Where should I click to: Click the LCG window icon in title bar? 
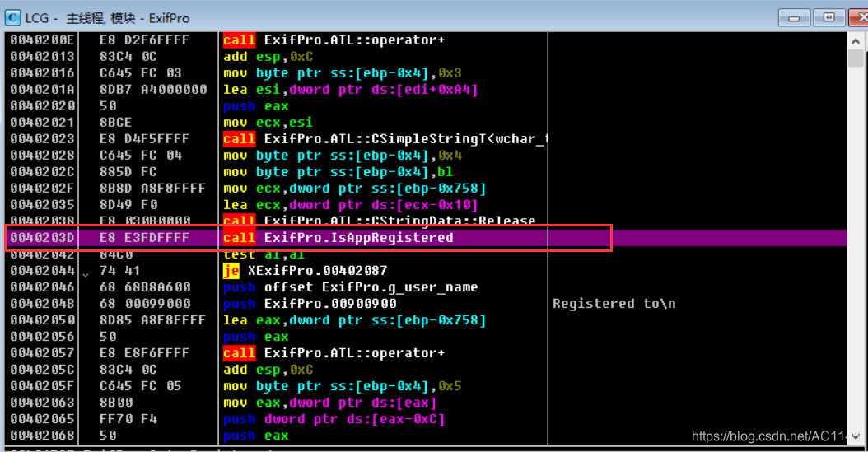pos(12,18)
